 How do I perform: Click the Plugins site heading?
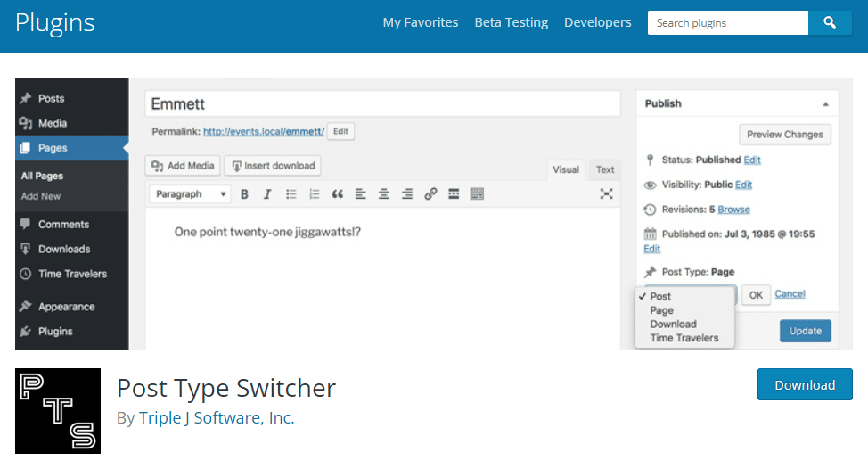[54, 23]
